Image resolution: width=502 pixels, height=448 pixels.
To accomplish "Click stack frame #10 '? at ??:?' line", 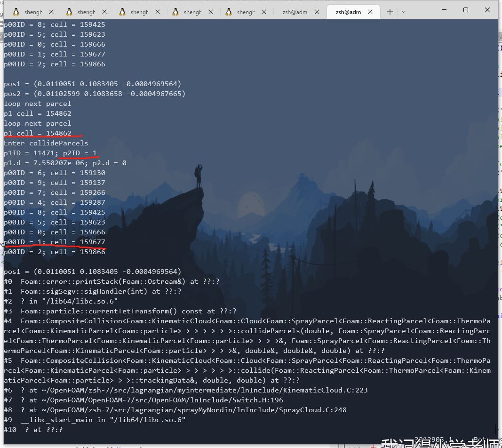I will [33, 430].
